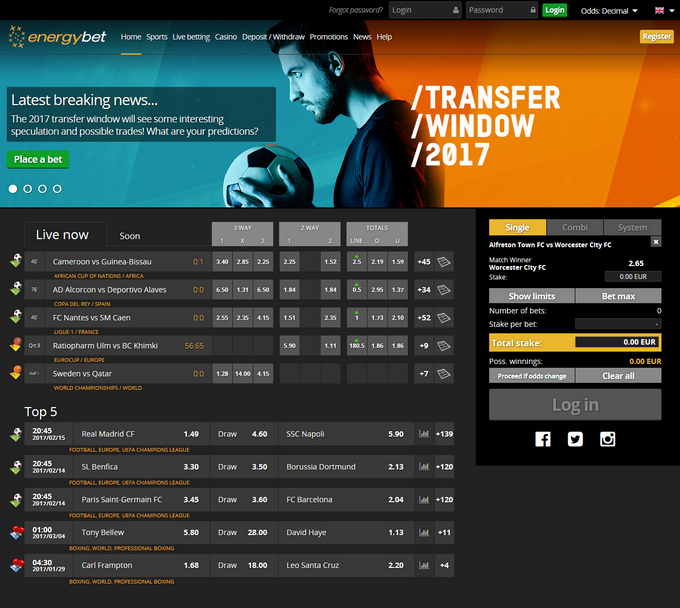
Task: Click football icon beside FC Nantes match
Action: tap(16, 316)
